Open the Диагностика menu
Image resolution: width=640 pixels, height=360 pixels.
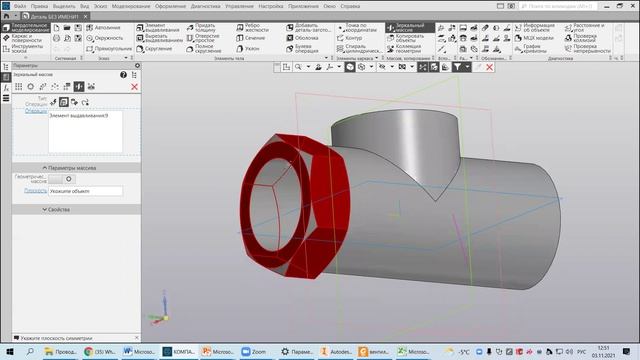coord(205,6)
